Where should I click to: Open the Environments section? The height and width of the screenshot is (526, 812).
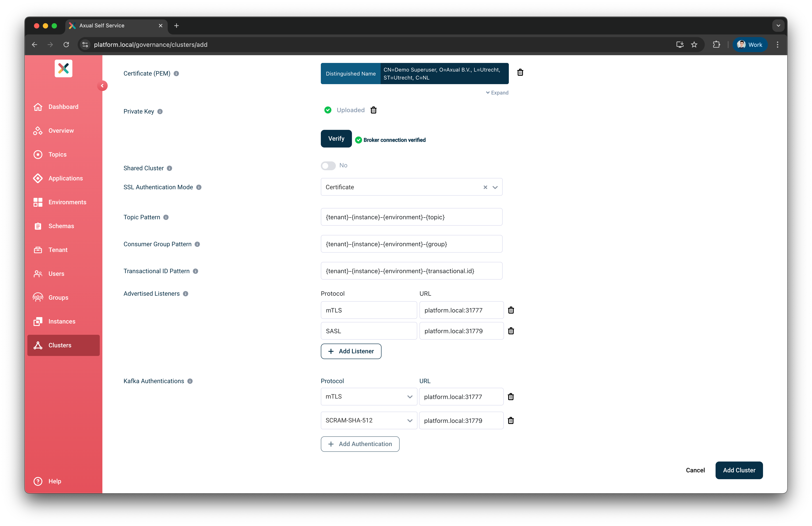[x=67, y=202]
